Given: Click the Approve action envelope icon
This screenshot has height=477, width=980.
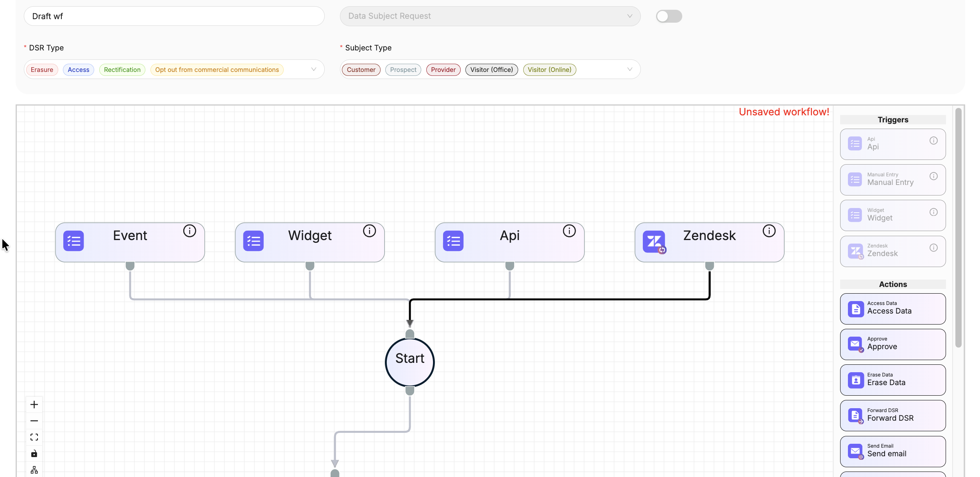Looking at the screenshot, I should [856, 344].
